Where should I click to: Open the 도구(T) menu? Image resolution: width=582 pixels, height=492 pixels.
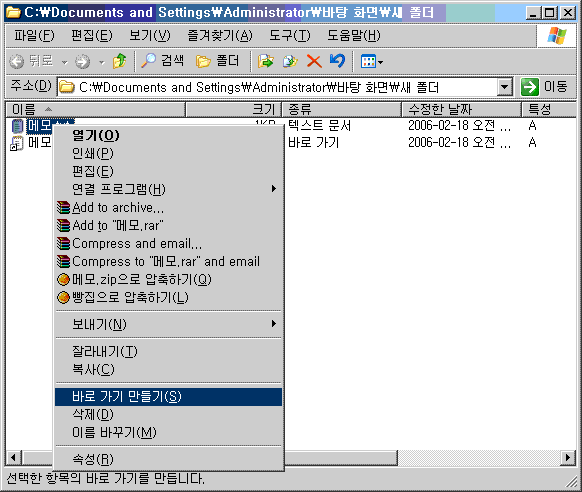tap(290, 36)
